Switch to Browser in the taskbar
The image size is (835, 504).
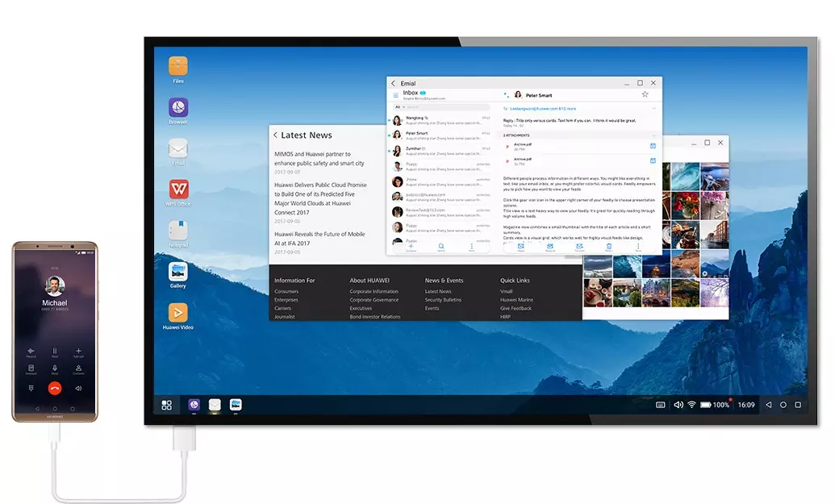(x=194, y=405)
